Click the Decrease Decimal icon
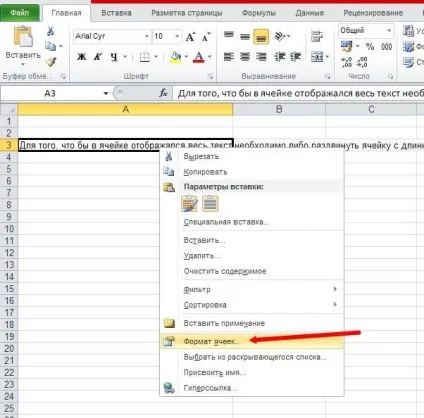This screenshot has height=418, width=424. tap(362, 62)
